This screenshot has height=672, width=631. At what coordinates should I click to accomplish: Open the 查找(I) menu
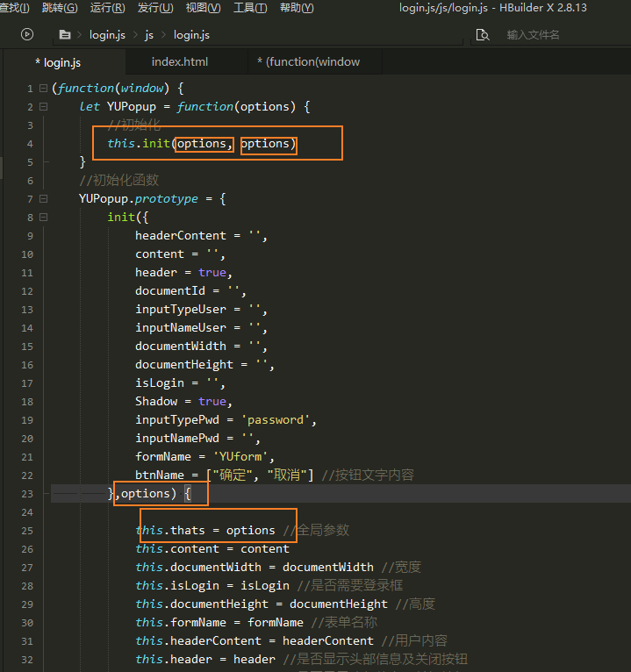[x=14, y=8]
